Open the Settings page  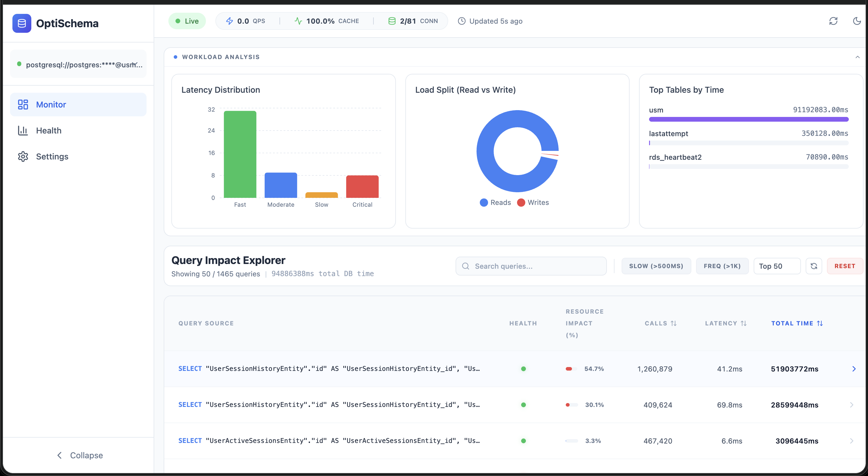click(x=52, y=156)
